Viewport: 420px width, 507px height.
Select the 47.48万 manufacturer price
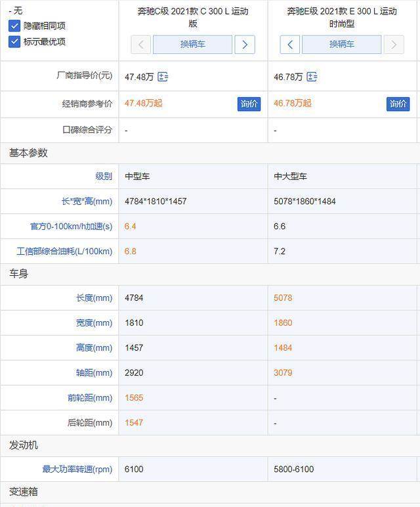coord(139,77)
